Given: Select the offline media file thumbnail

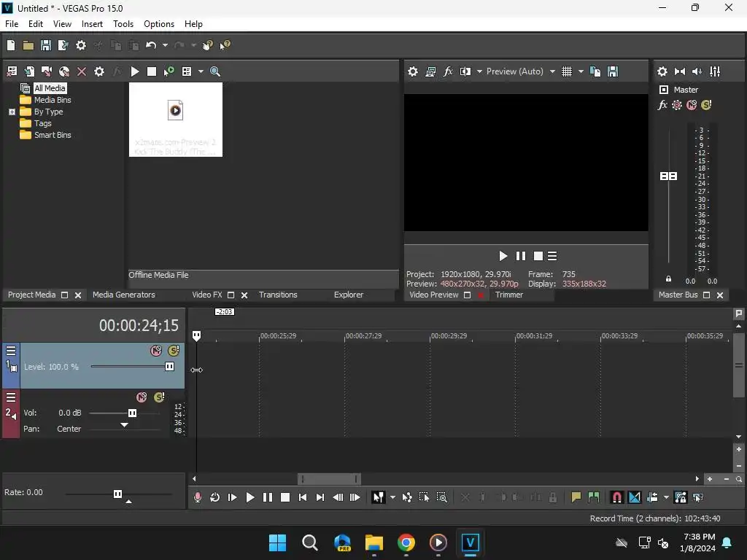Looking at the screenshot, I should (x=175, y=120).
